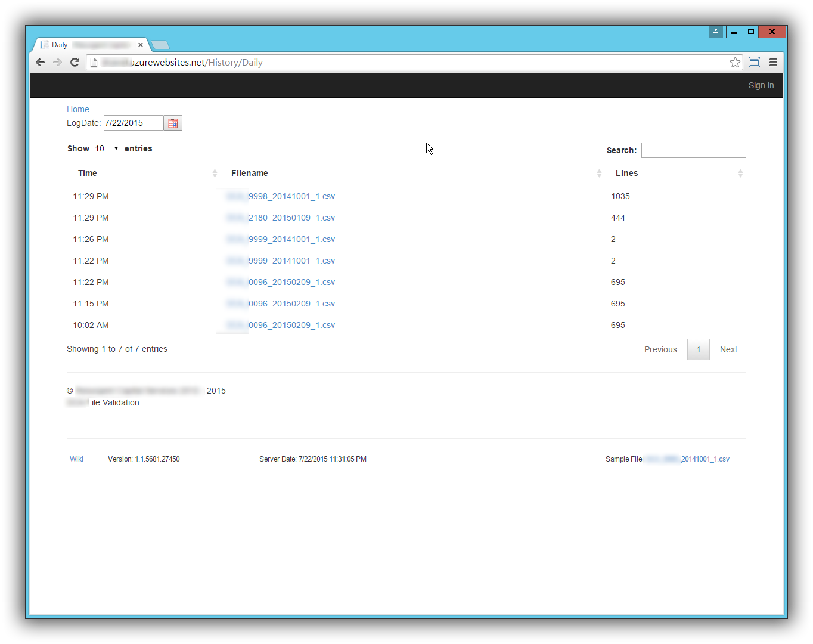813x644 pixels.
Task: Reload the page with refresh icon
Action: 75,63
